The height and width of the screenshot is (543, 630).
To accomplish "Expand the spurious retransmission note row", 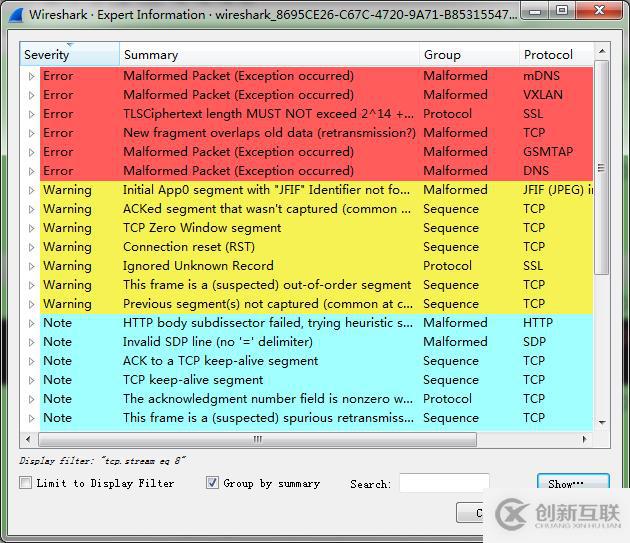I will pyautogui.click(x=31, y=418).
